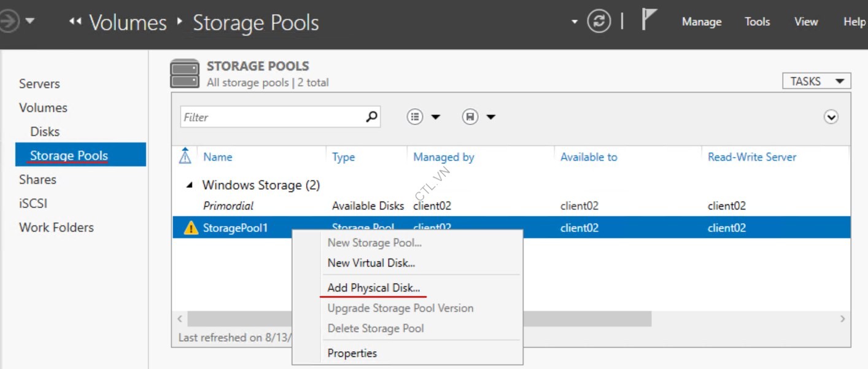Open the Tools menu
This screenshot has width=868, height=369.
pos(757,21)
